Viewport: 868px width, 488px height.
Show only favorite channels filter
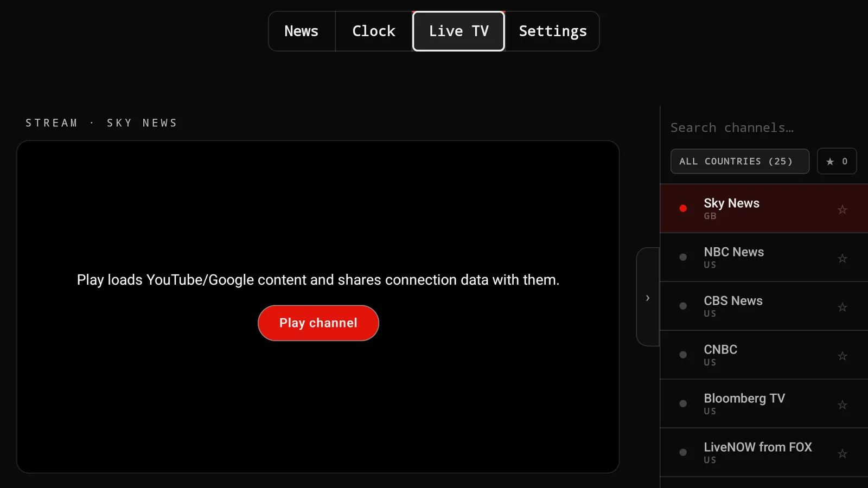pyautogui.click(x=837, y=161)
